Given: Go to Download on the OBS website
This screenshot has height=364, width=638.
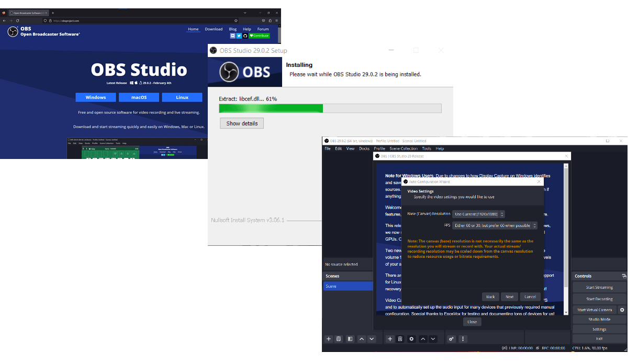Looking at the screenshot, I should [x=214, y=29].
